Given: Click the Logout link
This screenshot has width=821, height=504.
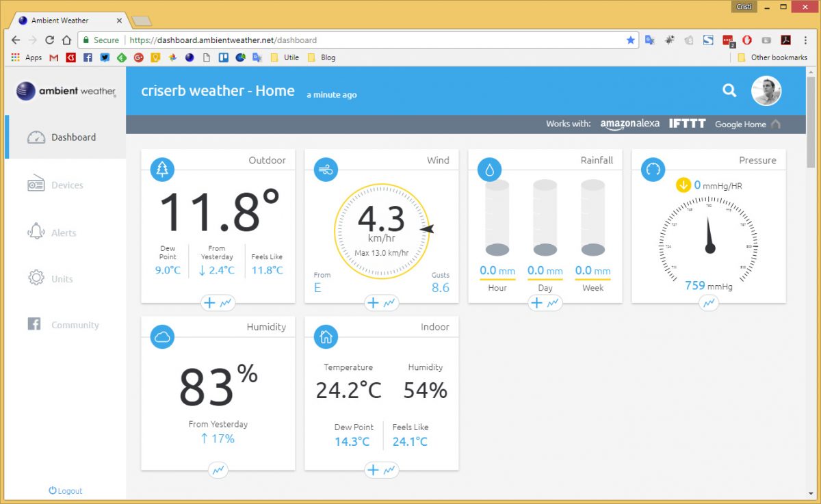Looking at the screenshot, I should [x=66, y=491].
